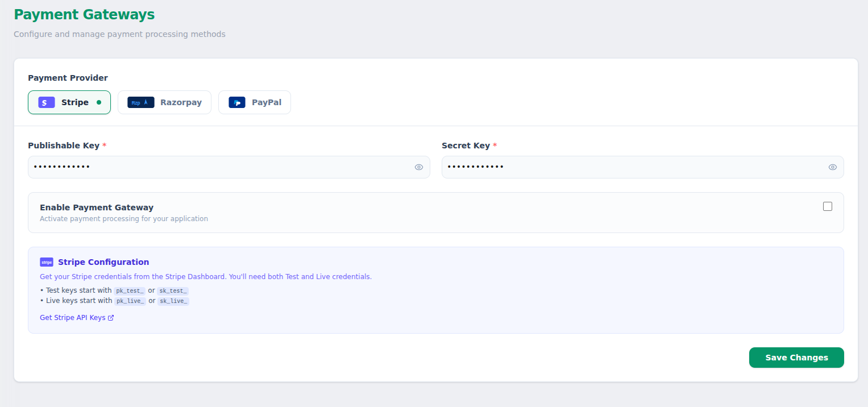Click the pk_test_ code snippet

click(x=130, y=290)
